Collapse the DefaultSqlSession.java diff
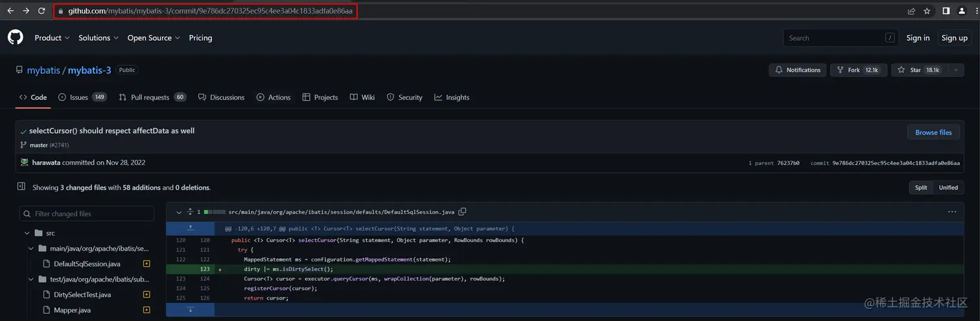The width and height of the screenshot is (980, 321). [179, 212]
